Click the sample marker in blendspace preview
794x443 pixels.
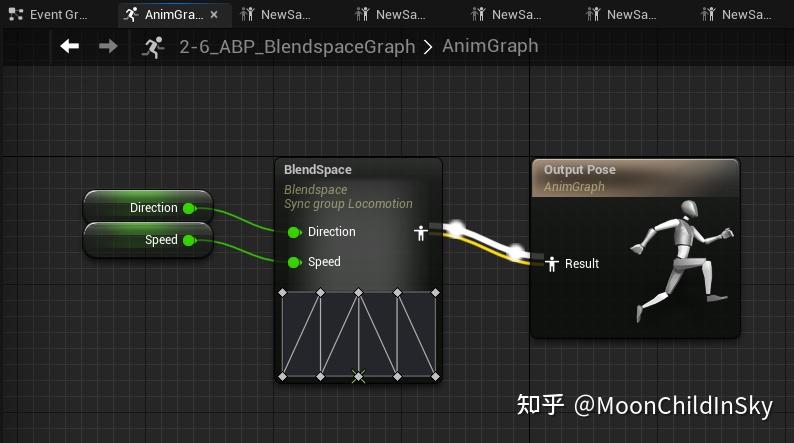coord(359,376)
